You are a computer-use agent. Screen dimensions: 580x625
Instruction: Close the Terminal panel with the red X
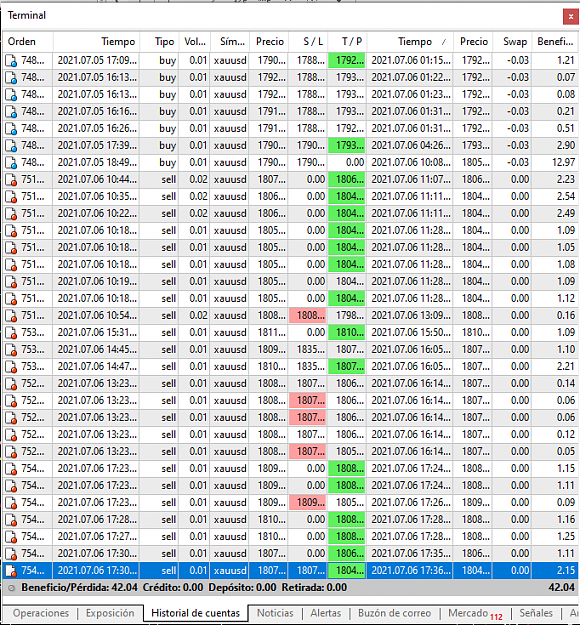[x=570, y=17]
